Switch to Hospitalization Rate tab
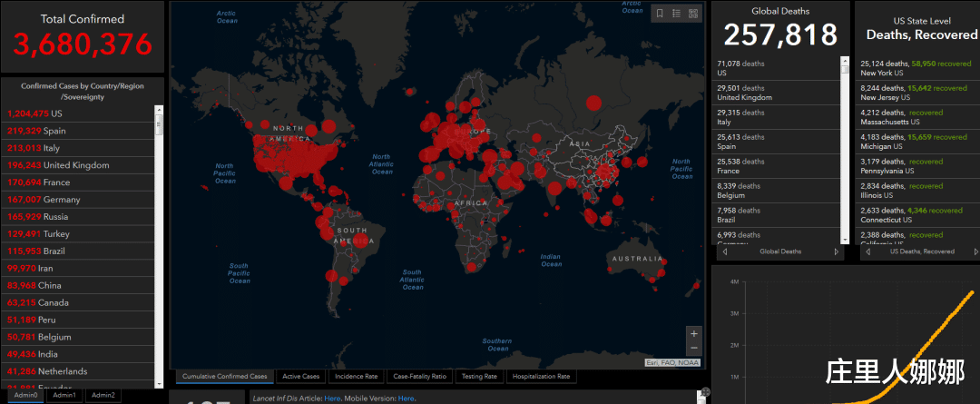 (541, 377)
